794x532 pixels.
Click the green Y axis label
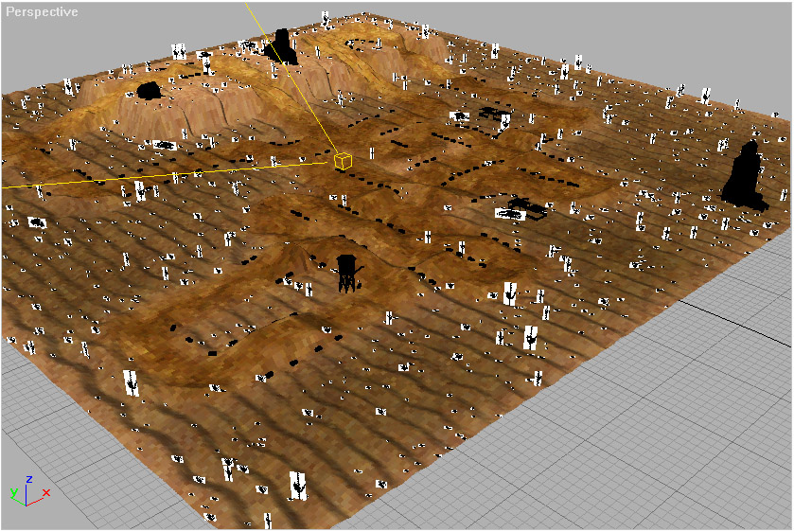pyautogui.click(x=13, y=493)
